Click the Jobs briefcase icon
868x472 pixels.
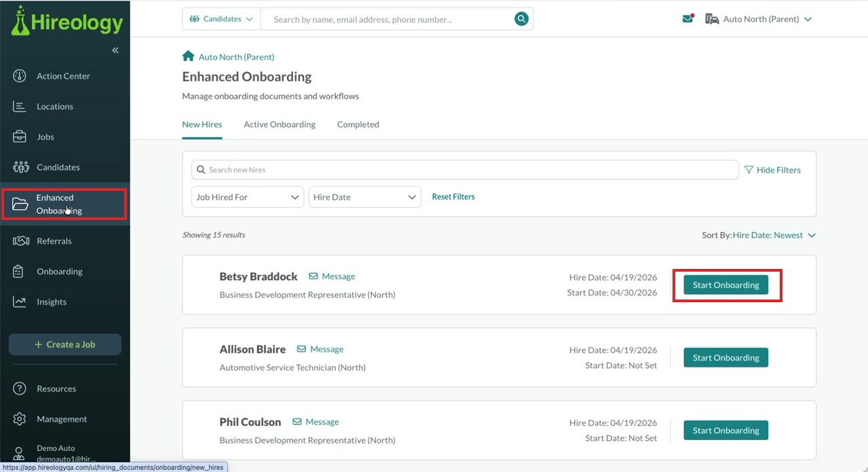click(x=20, y=137)
